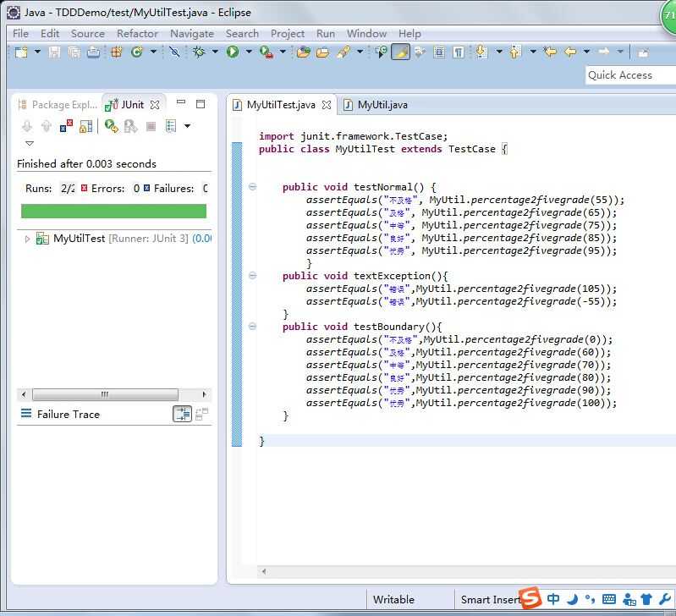Open the Run button dropdown arrow
The width and height of the screenshot is (676, 616).
point(248,52)
